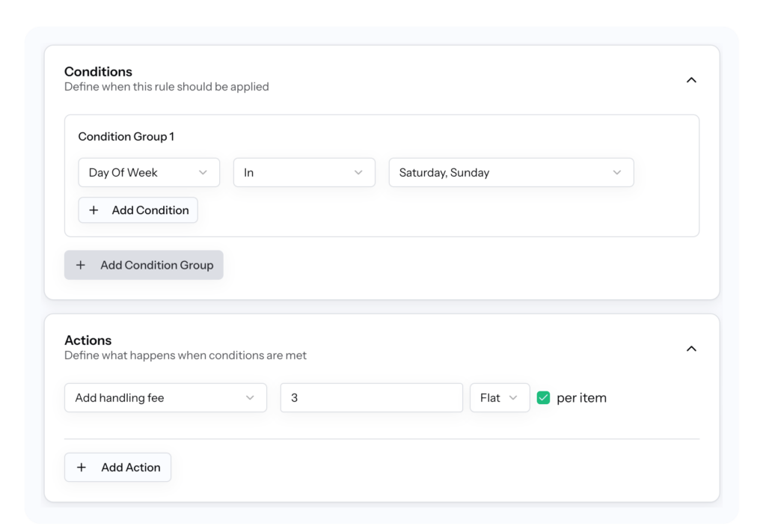Click the dropdown arrow on Day Of Week
766x532 pixels.
[203, 172]
